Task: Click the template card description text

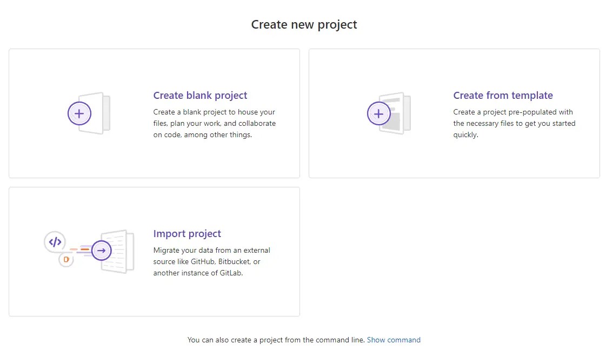Action: [x=514, y=123]
